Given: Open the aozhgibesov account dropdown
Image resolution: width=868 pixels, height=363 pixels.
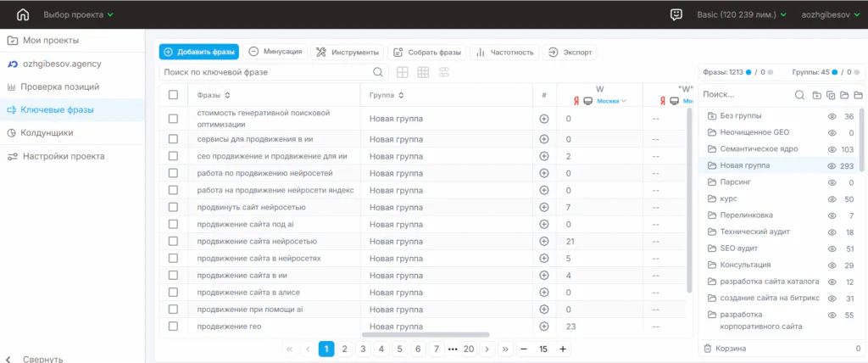Looking at the screenshot, I should click(x=832, y=15).
